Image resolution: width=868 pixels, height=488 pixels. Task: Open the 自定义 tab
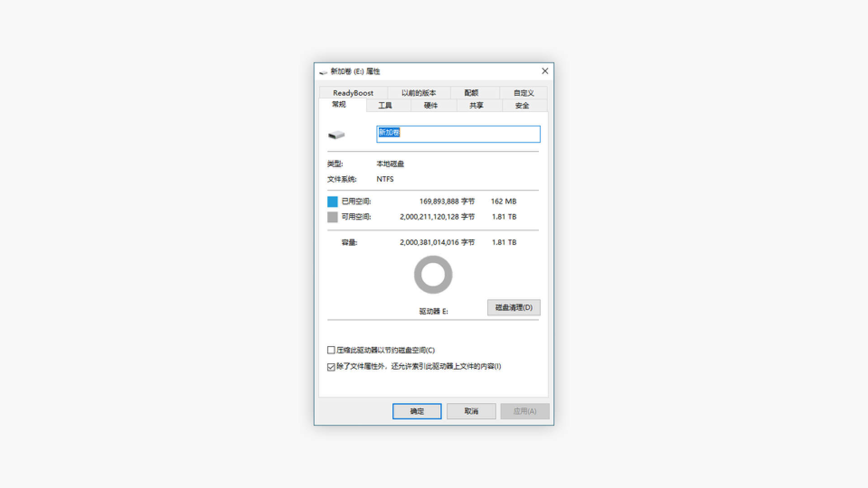pos(523,93)
